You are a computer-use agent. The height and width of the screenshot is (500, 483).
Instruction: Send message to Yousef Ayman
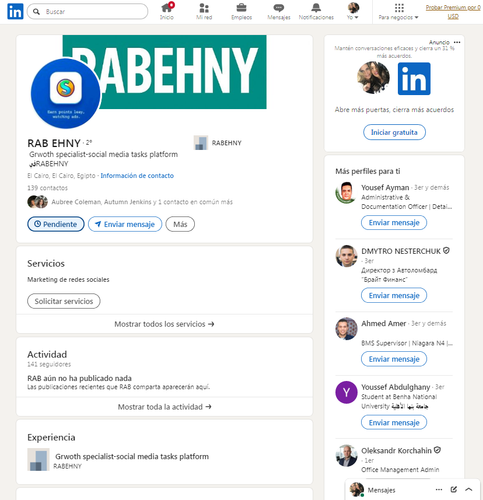tap(394, 223)
